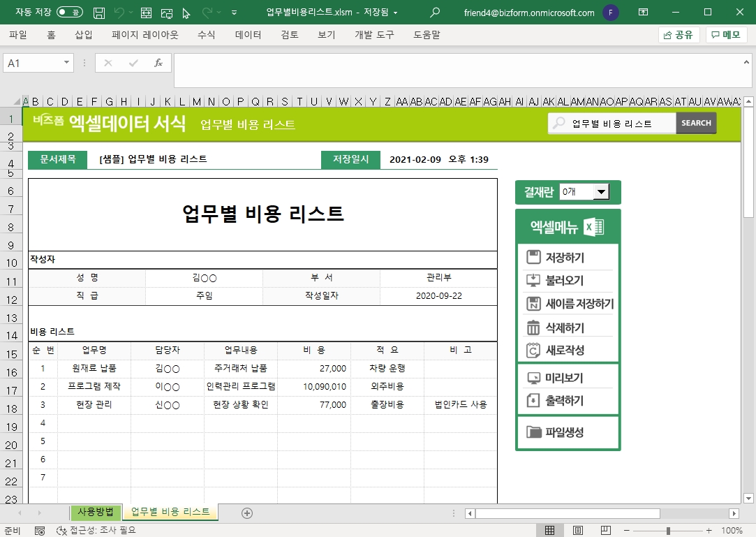The image size is (756, 537).
Task: Click the Save disk icon in title bar
Action: (99, 13)
